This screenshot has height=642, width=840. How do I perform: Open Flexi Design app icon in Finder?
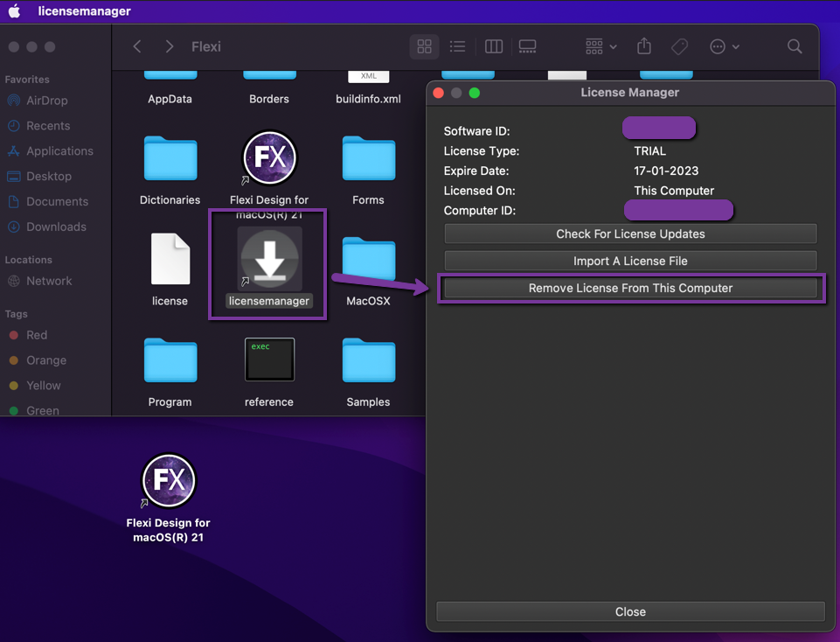tap(269, 158)
